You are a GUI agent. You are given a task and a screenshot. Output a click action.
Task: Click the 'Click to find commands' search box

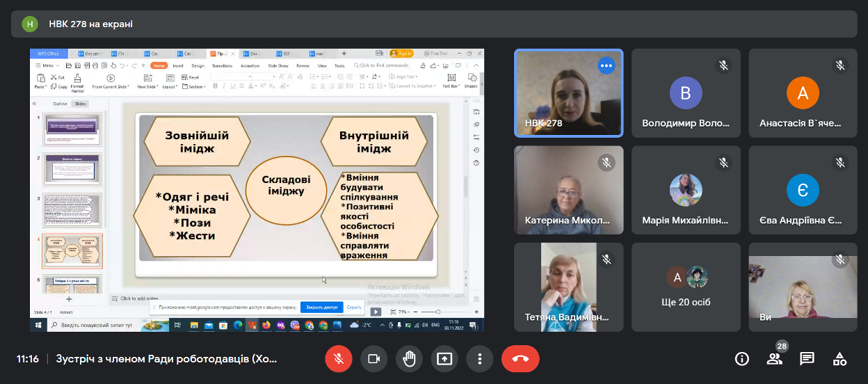click(383, 65)
